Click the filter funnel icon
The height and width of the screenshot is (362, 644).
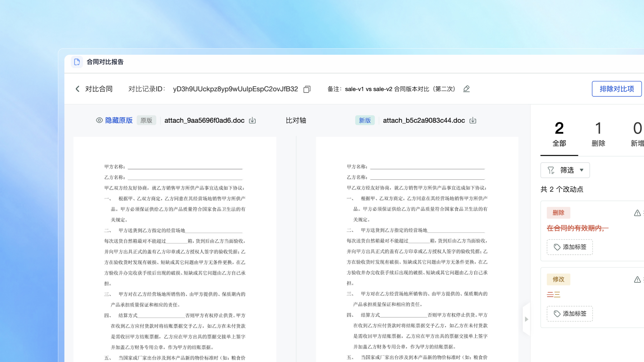551,170
